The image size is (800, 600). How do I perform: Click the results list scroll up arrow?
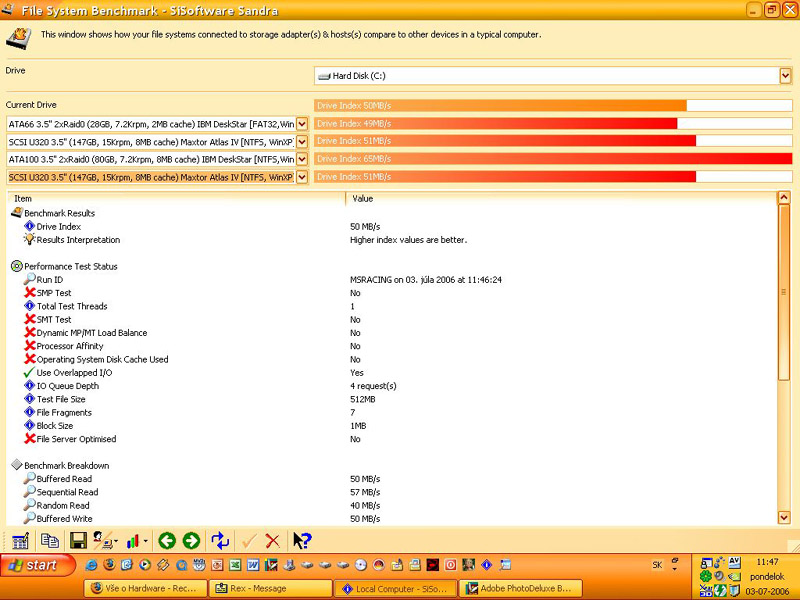tap(784, 197)
